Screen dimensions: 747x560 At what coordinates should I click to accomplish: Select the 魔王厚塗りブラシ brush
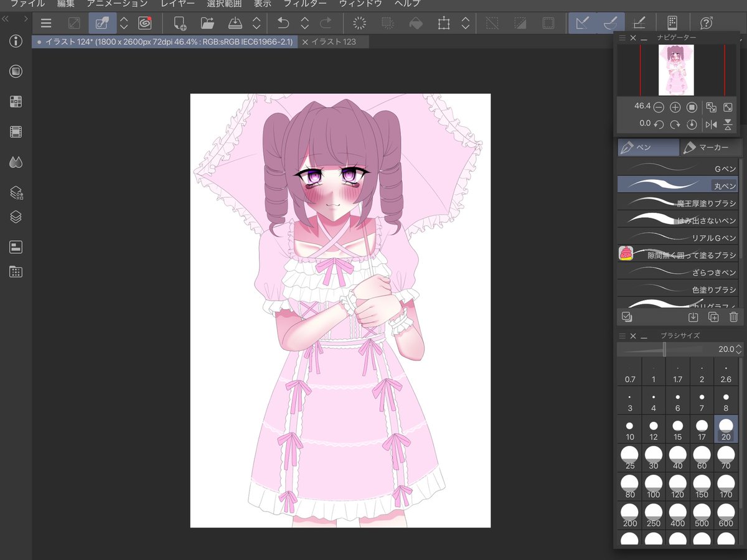click(679, 202)
